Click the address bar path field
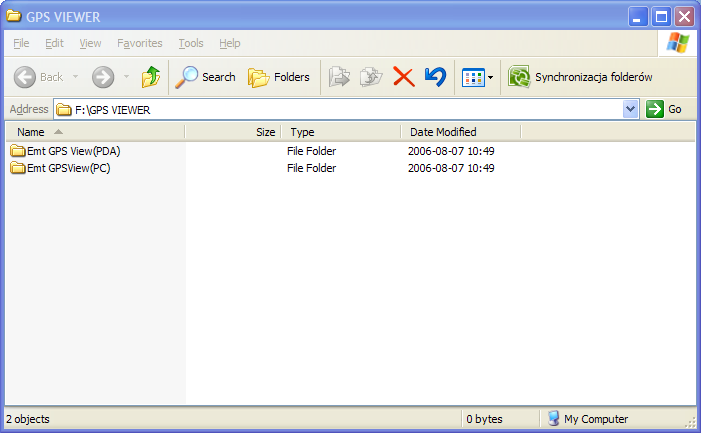The width and height of the screenshot is (701, 433). click(x=340, y=109)
